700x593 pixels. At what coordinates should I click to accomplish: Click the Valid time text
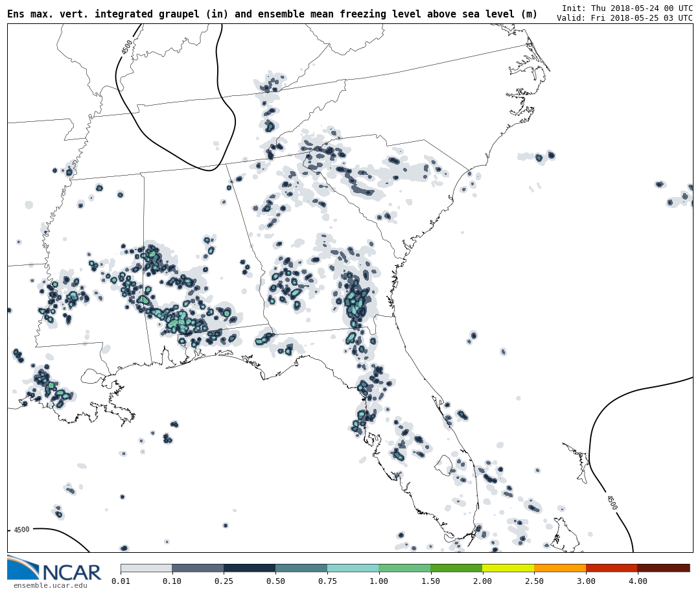(x=624, y=18)
